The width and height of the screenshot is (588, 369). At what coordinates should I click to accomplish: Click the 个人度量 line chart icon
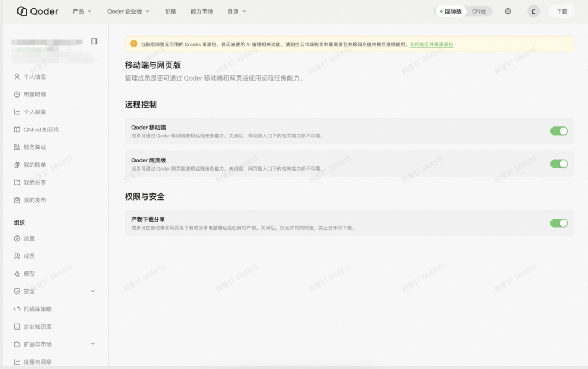coord(17,112)
